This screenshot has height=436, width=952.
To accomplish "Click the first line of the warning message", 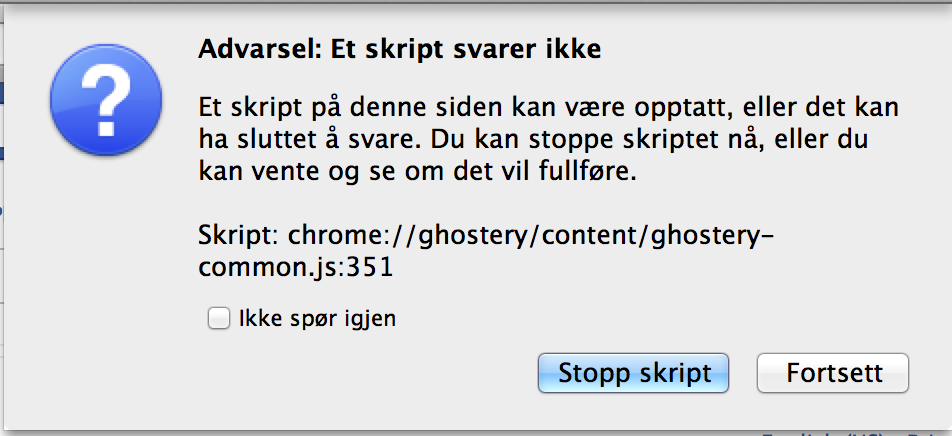I will 549,110.
